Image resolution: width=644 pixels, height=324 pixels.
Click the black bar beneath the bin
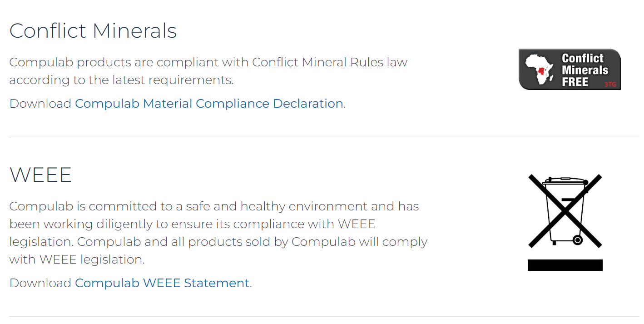click(565, 265)
